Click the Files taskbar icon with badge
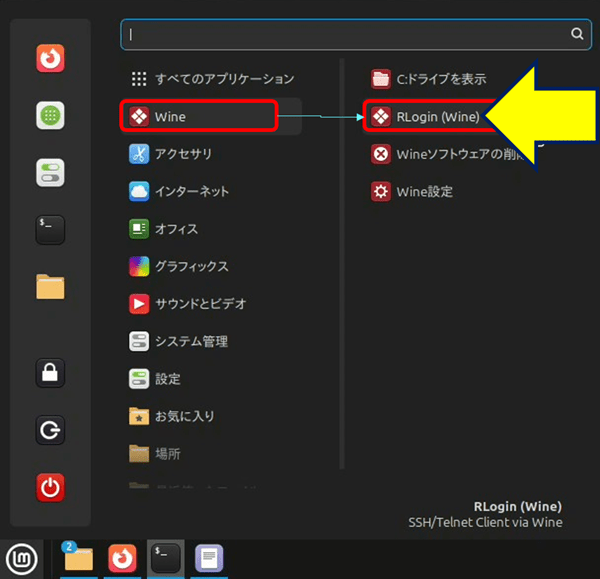 coord(78,558)
